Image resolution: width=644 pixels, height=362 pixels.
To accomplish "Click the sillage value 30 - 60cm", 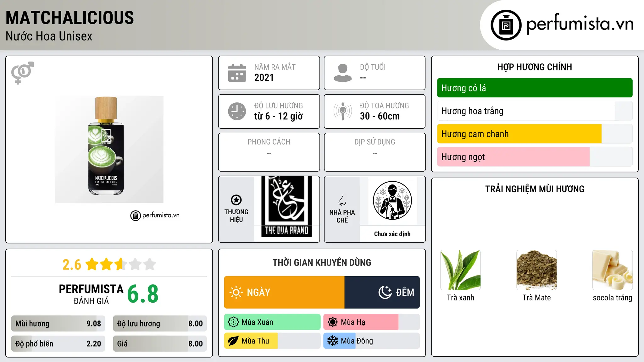I will tap(380, 116).
